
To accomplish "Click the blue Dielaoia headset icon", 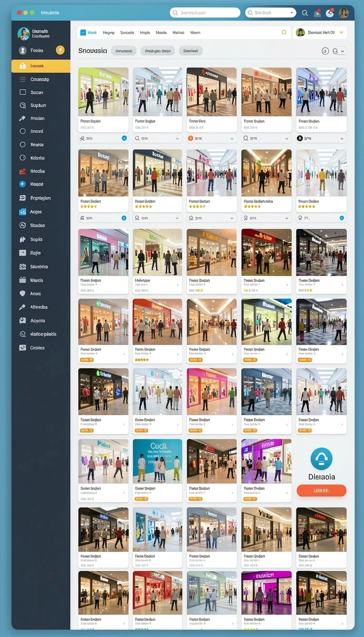I will point(321,459).
